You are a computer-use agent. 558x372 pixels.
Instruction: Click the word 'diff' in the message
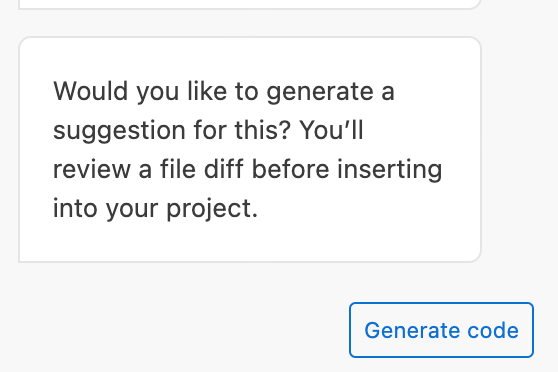(x=223, y=168)
